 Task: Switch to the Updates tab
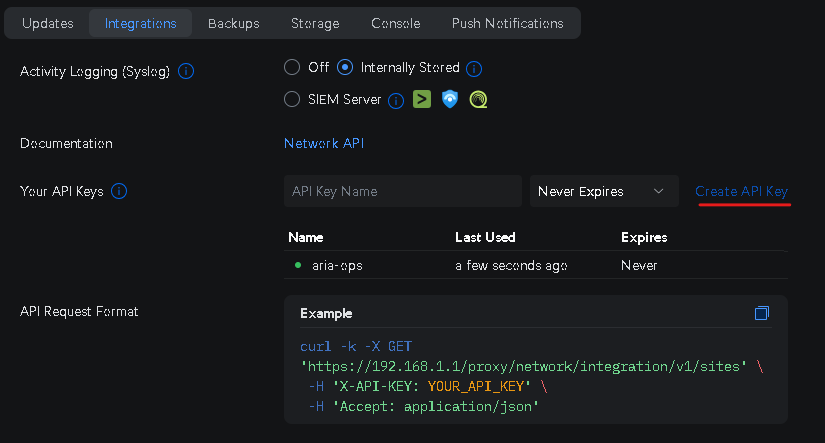click(x=48, y=23)
